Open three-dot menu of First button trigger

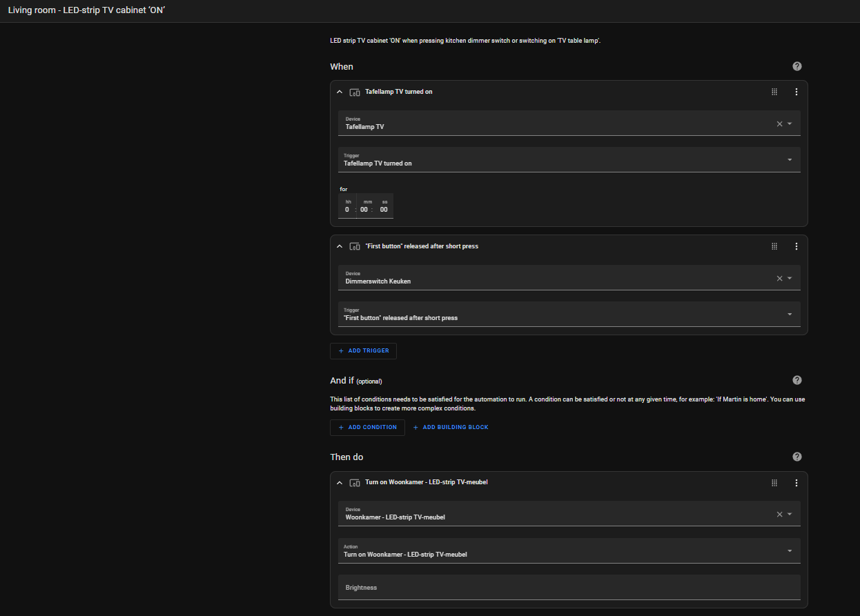[x=796, y=246]
